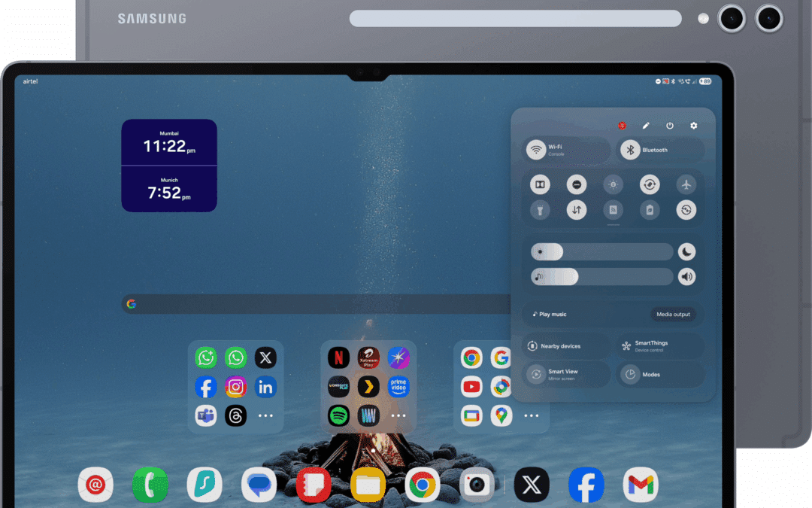This screenshot has height=508, width=812.
Task: Toggle Auto rotate in quick panel
Action: pyautogui.click(x=650, y=184)
